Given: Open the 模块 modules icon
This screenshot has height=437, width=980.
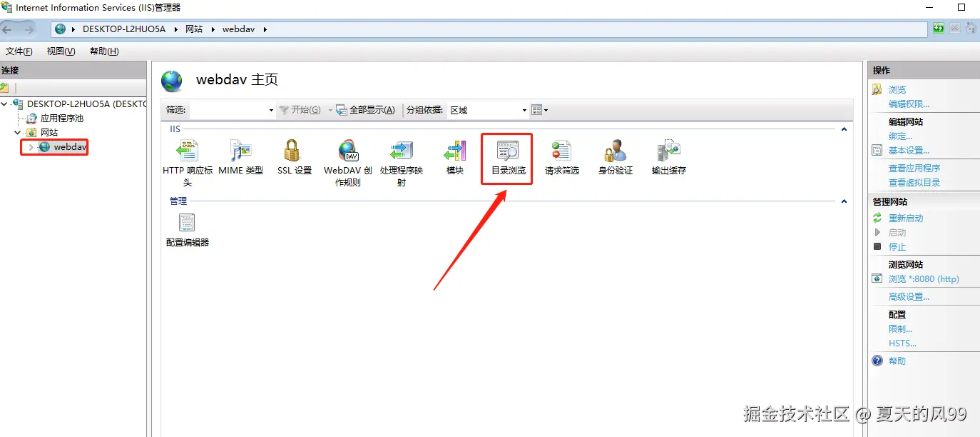Looking at the screenshot, I should 455,158.
